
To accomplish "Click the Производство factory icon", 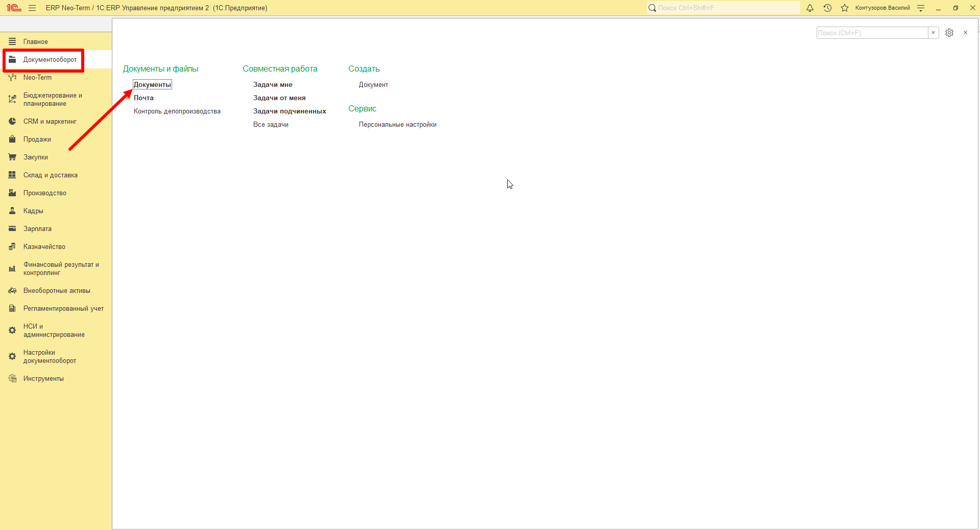I will [x=12, y=193].
